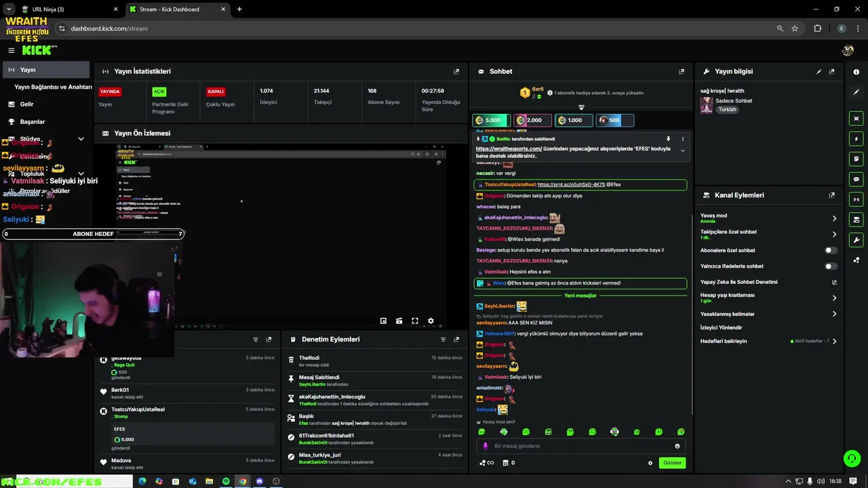Open the pinned message three-dot menu
This screenshot has width=868, height=488.
click(x=682, y=139)
